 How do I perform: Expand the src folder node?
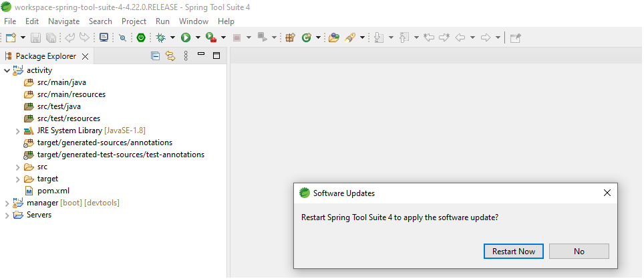point(17,167)
